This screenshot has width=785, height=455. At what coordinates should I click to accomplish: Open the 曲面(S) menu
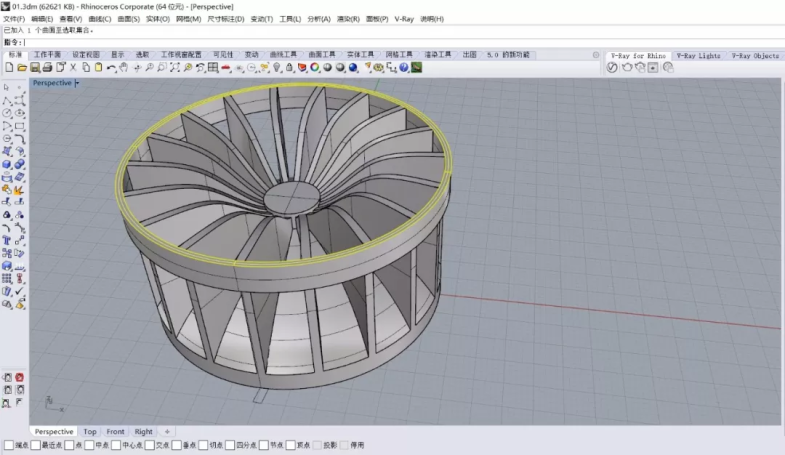pos(128,19)
